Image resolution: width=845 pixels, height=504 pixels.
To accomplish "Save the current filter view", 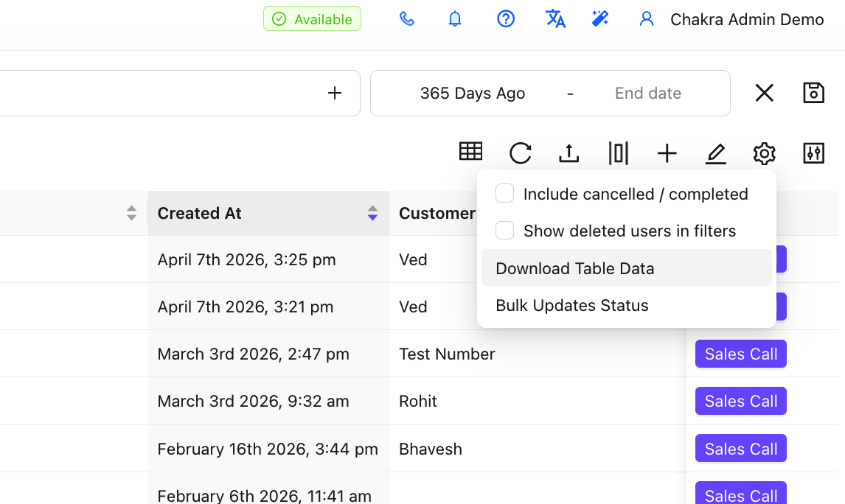I will click(x=813, y=93).
